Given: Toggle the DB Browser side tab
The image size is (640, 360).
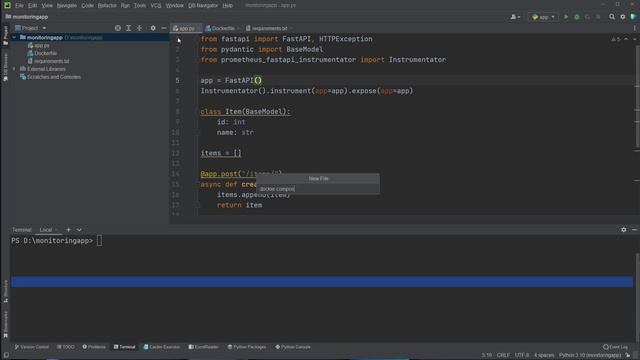Looking at the screenshot, I should (5, 67).
